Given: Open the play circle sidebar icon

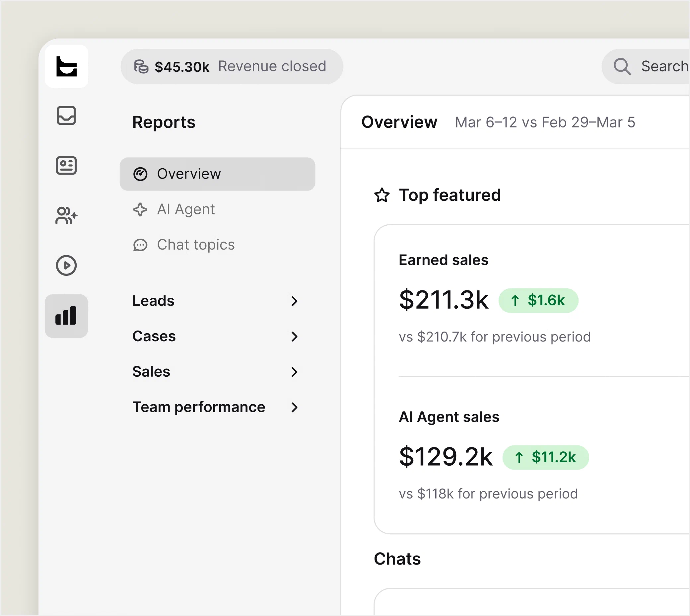Looking at the screenshot, I should pyautogui.click(x=66, y=266).
